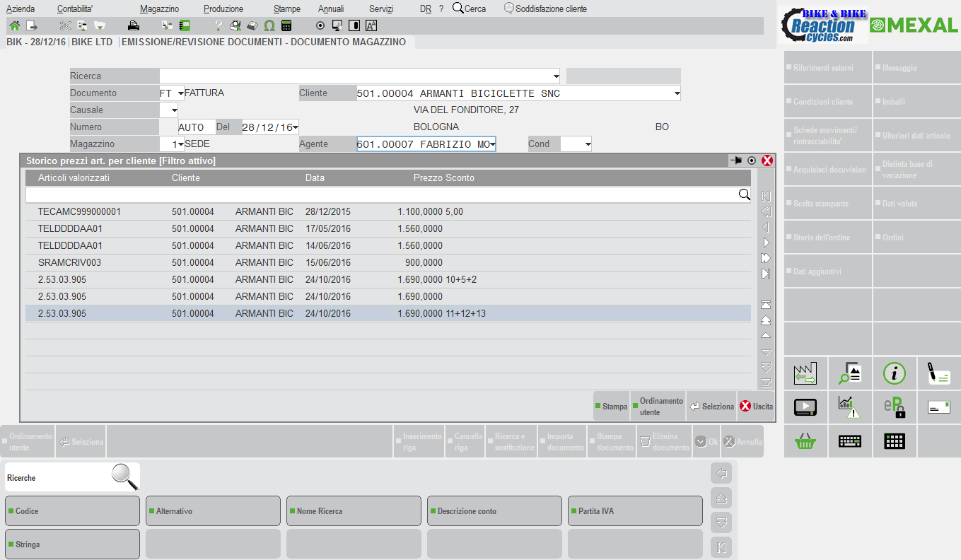Click the chart with warning triangle icon
The height and width of the screenshot is (560, 961).
tap(849, 407)
